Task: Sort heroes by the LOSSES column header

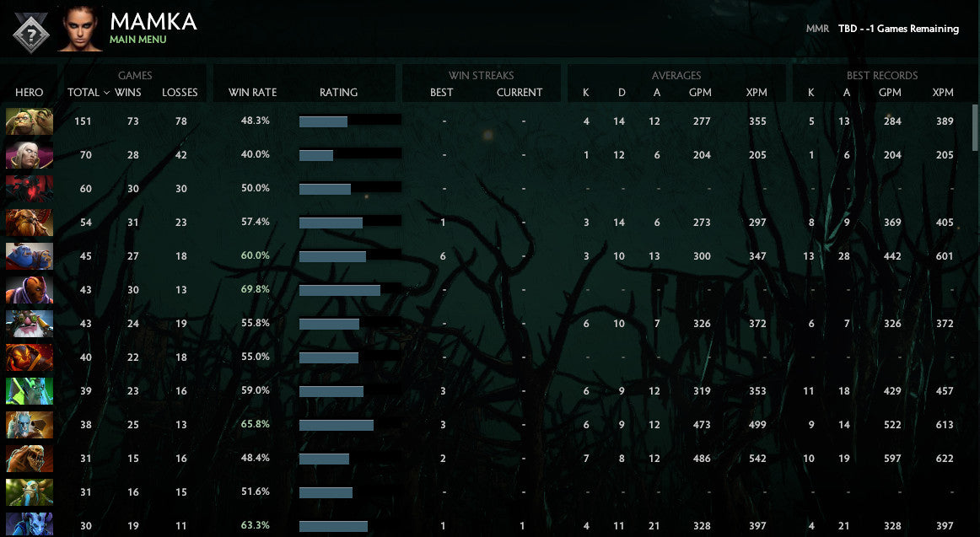Action: click(x=180, y=93)
